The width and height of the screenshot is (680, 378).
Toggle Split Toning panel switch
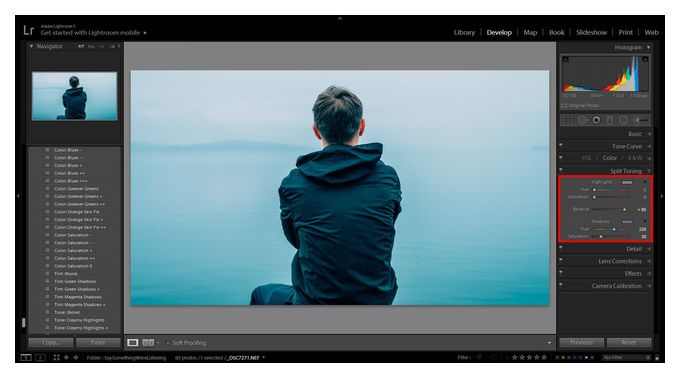tap(561, 170)
